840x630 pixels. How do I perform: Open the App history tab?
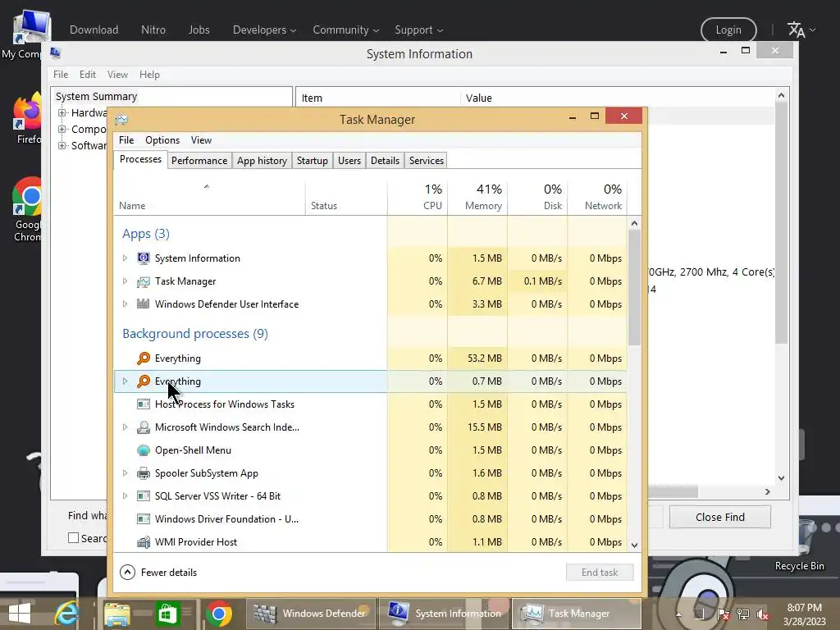pos(262,161)
